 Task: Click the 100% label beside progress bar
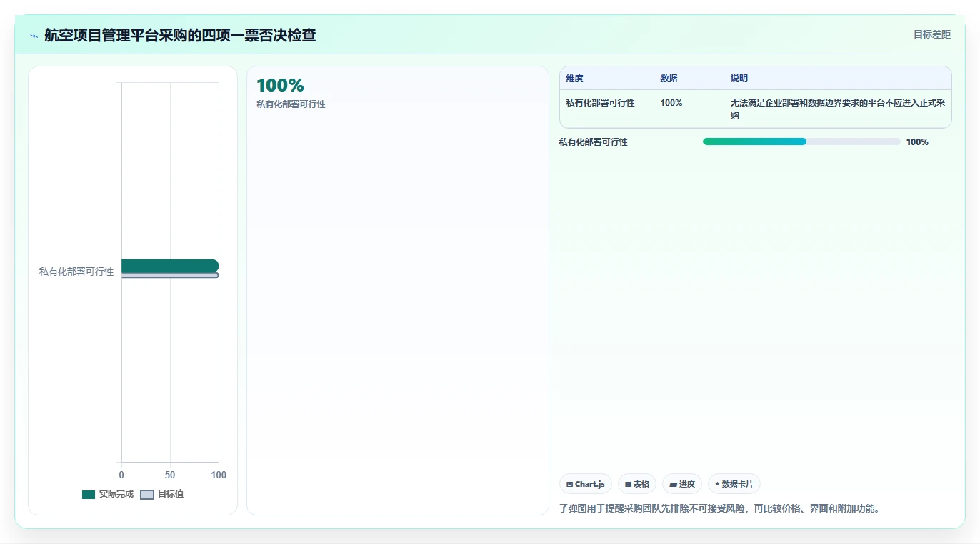click(917, 142)
